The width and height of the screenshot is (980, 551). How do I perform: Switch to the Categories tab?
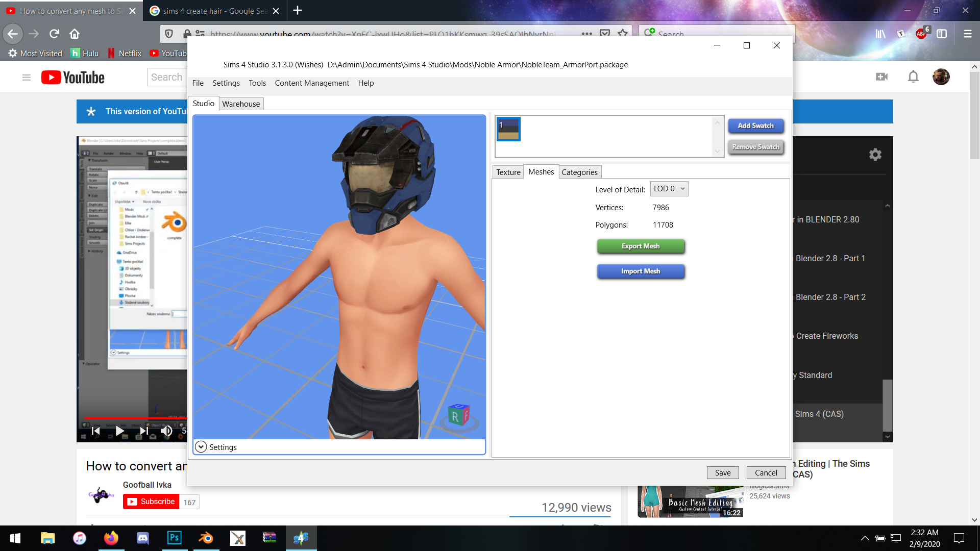tap(579, 172)
